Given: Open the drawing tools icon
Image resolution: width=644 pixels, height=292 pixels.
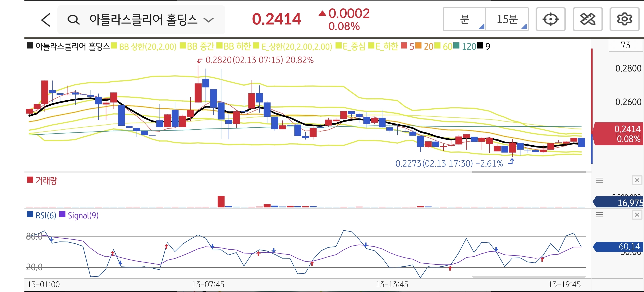Looking at the screenshot, I should coord(587,19).
